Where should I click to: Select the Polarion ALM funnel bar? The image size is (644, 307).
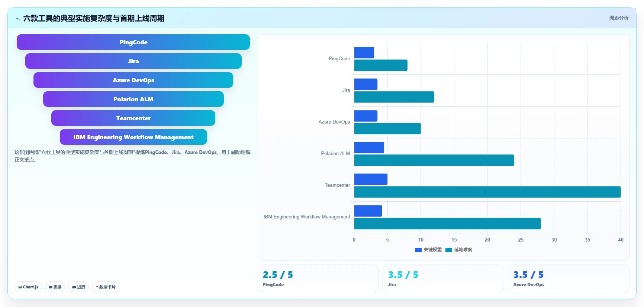(133, 99)
